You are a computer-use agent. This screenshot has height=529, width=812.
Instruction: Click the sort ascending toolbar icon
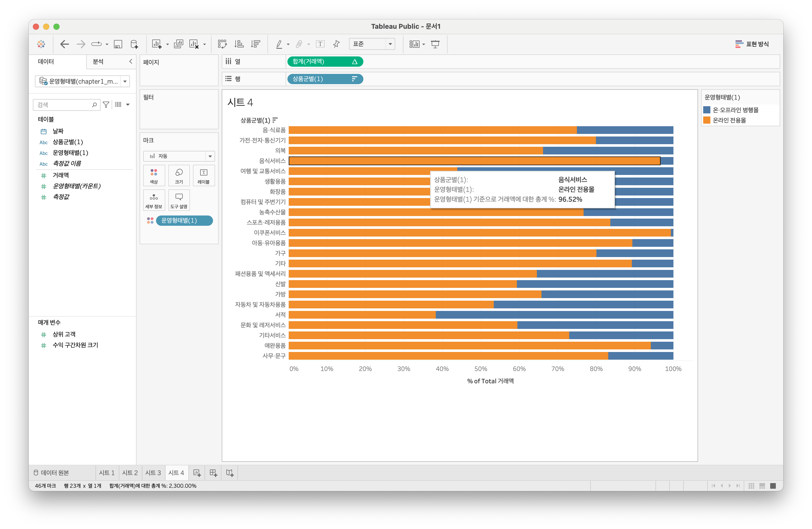[239, 44]
